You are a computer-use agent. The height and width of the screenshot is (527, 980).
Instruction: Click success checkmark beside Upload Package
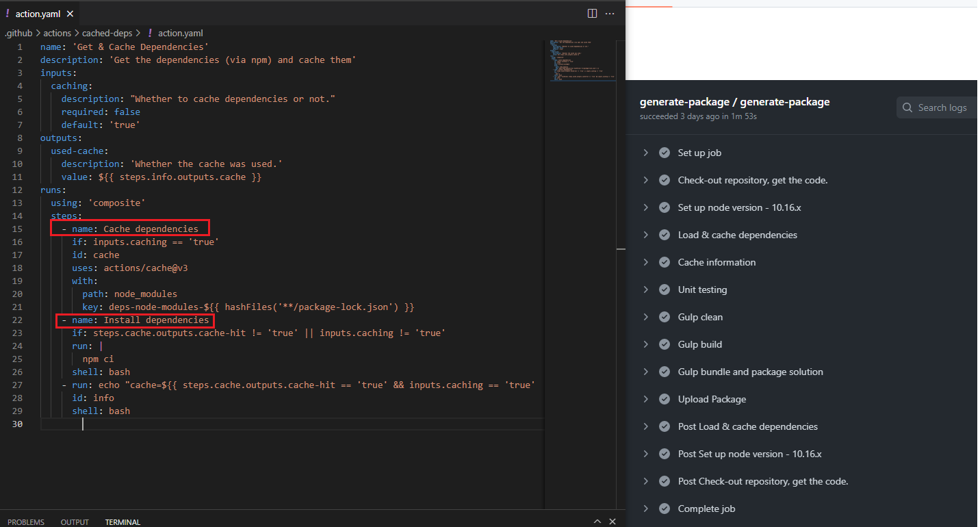tap(664, 399)
